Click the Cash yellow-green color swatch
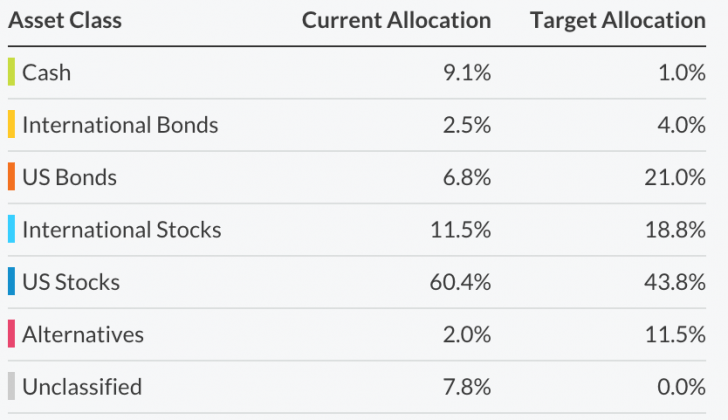This screenshot has height=420, width=728. pos(11,72)
